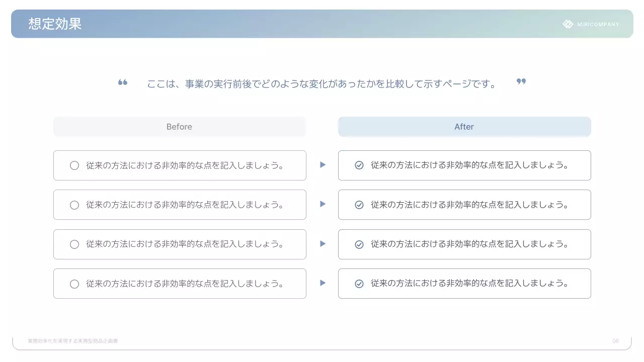Viewport: 644px width, 362px height.
Task: Click the triangle pointing to the first After box
Action: pyautogui.click(x=323, y=164)
